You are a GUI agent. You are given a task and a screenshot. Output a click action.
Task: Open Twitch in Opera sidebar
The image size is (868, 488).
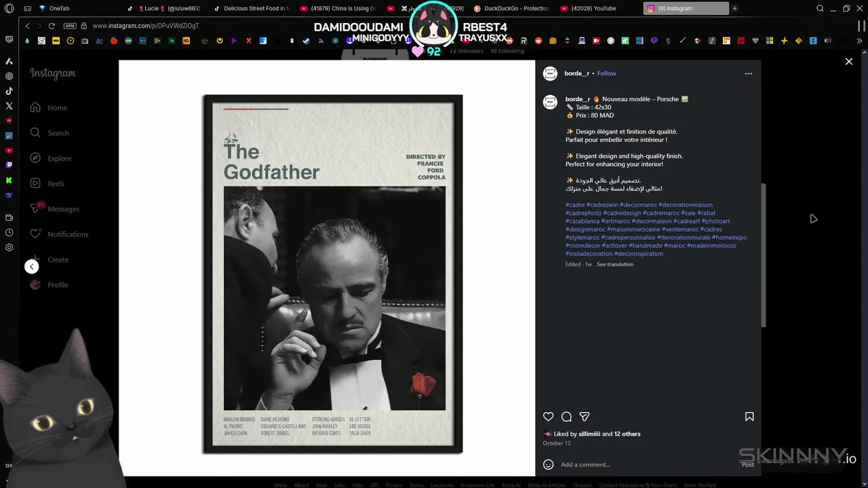click(x=9, y=165)
